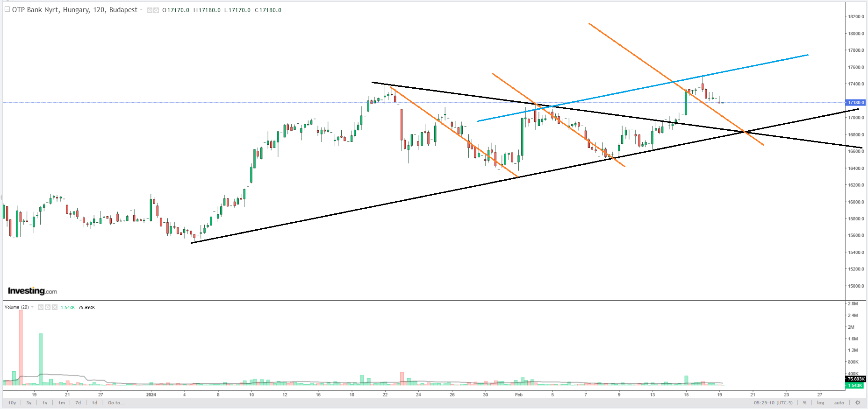Hide main series using eye icon
868x409 pixels.
click(x=150, y=10)
